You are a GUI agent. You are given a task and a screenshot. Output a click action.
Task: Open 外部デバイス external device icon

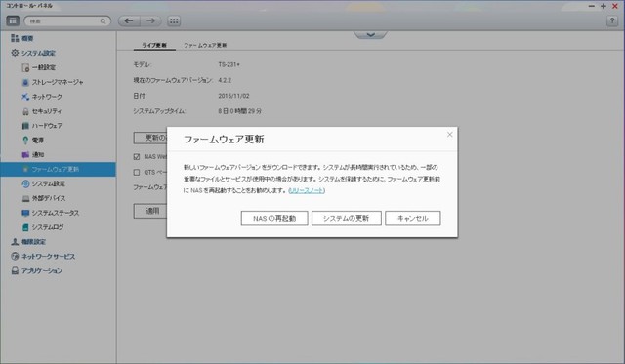25,198
